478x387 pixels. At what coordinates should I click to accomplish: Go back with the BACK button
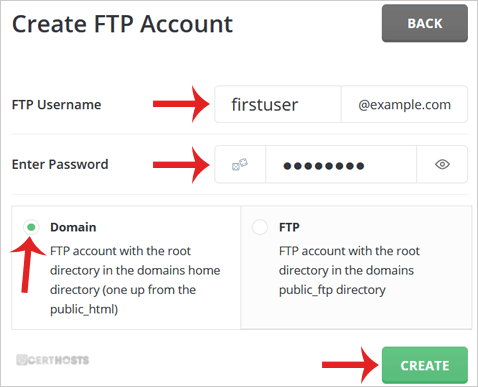(425, 23)
